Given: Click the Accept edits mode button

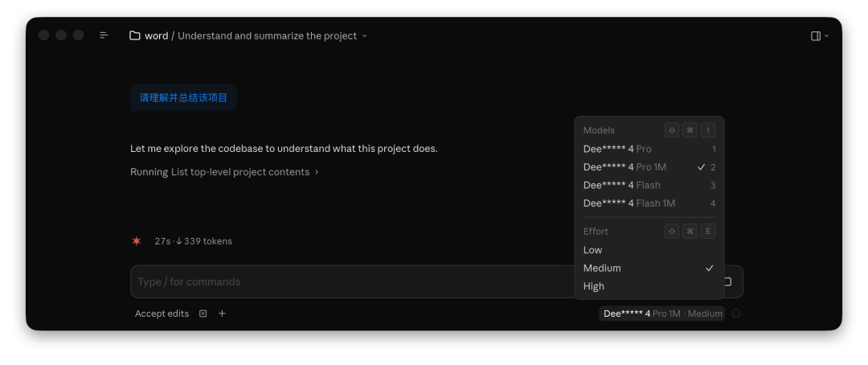Looking at the screenshot, I should 162,314.
